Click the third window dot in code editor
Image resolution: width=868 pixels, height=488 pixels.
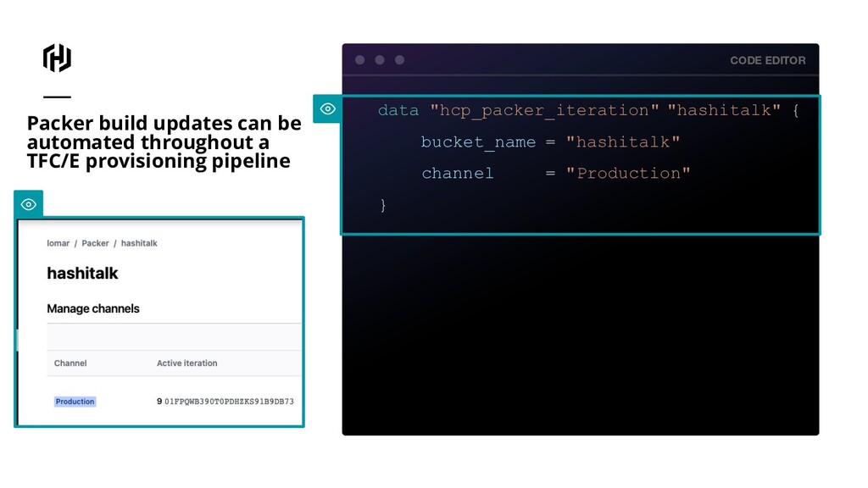coord(400,60)
